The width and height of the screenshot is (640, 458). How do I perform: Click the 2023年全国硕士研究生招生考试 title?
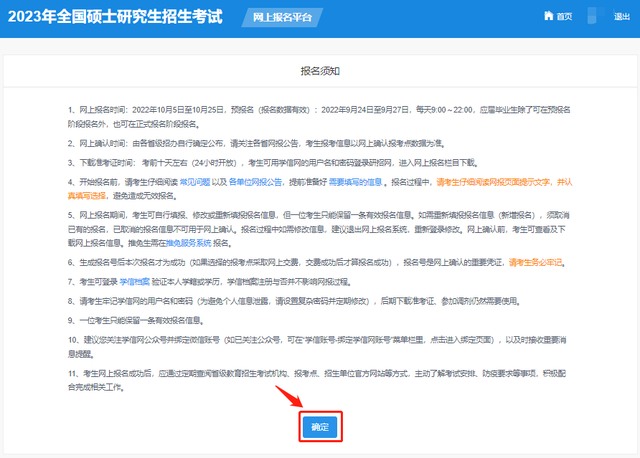115,17
